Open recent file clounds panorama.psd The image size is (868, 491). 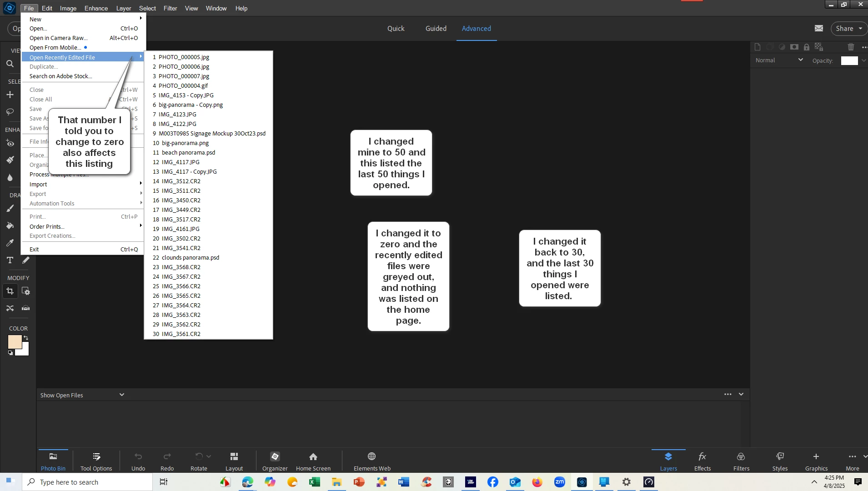(x=208, y=257)
